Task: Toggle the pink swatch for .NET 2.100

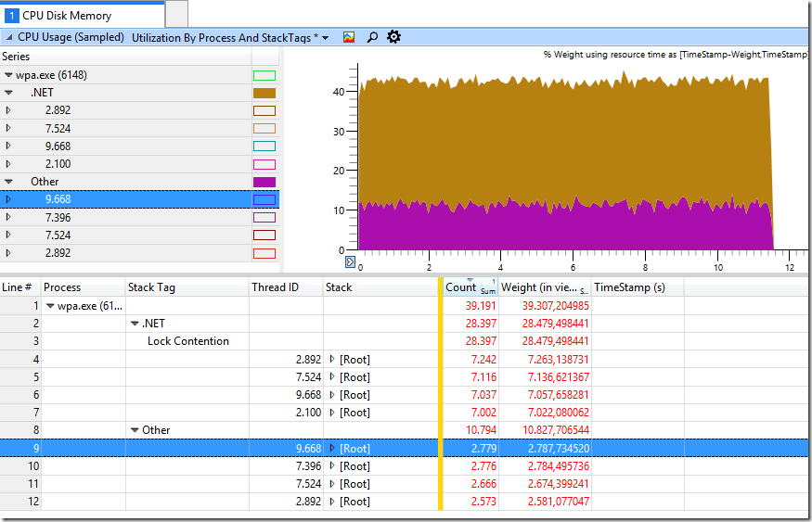Action: pyautogui.click(x=264, y=164)
